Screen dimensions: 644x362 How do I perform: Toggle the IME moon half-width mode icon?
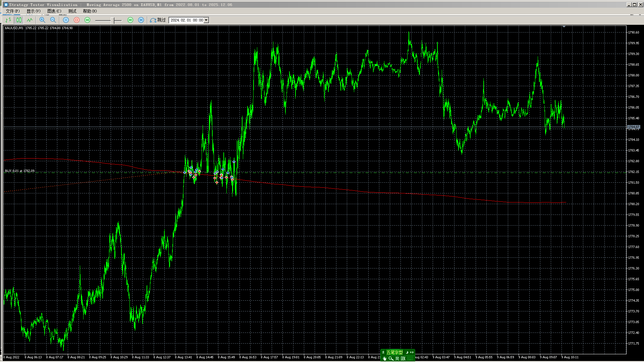[x=407, y=352]
